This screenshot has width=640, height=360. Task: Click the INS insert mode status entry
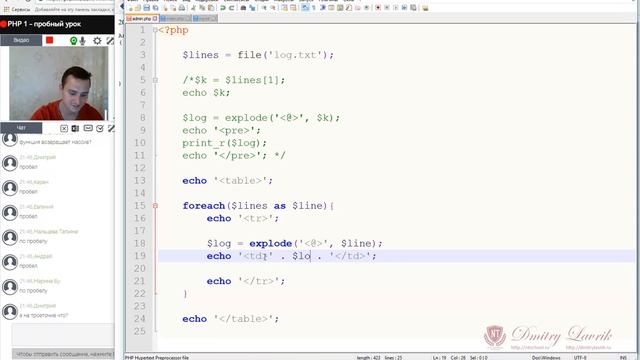pos(623,358)
